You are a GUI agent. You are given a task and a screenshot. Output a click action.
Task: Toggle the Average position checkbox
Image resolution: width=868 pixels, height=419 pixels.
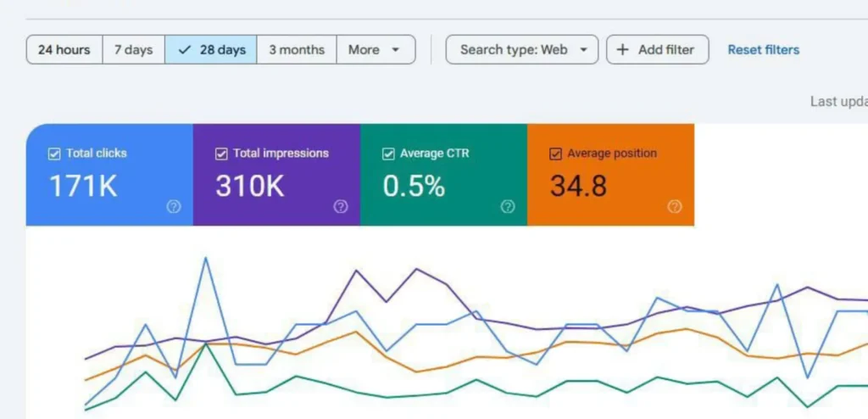(556, 154)
